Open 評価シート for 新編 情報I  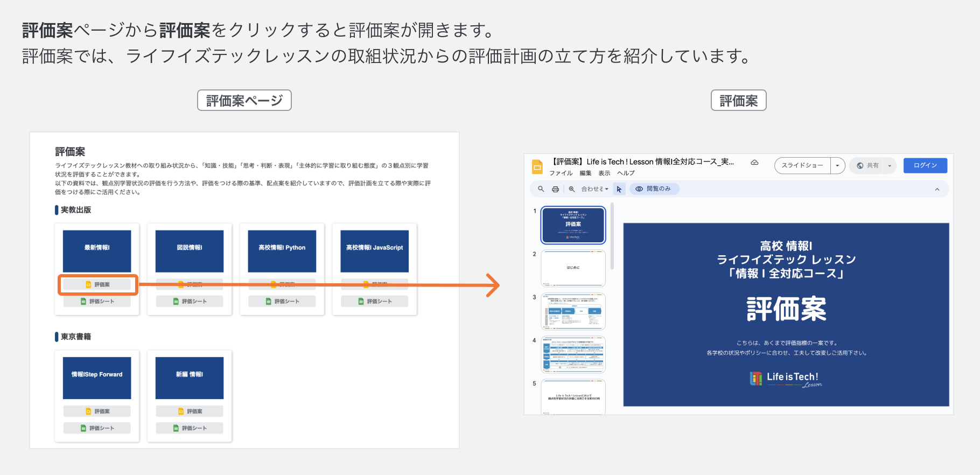click(190, 428)
